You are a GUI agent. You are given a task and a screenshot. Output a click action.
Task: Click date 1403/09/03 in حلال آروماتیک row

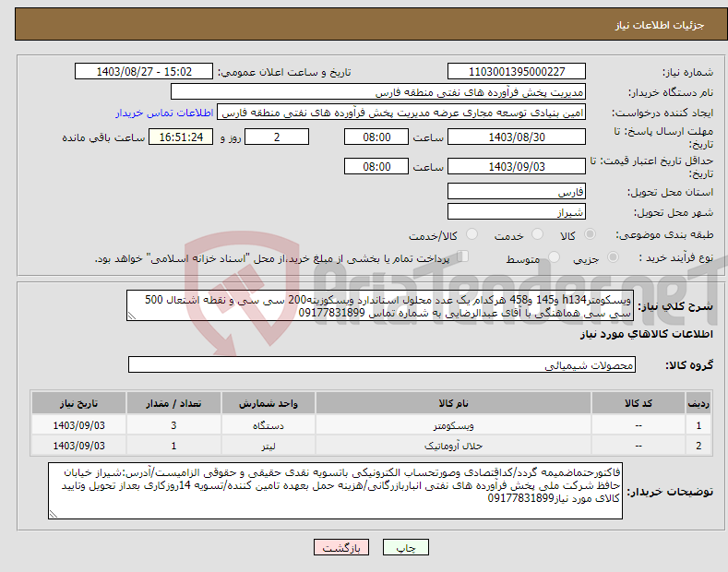click(79, 446)
